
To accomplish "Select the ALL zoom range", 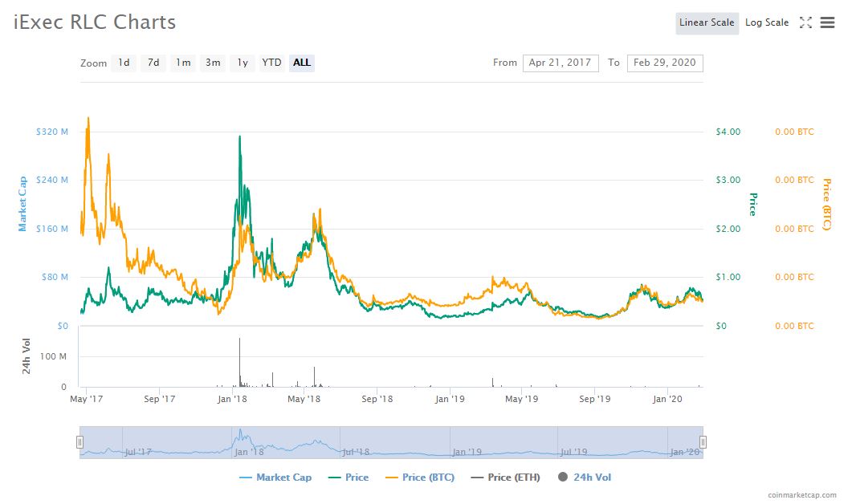I will 302,63.
